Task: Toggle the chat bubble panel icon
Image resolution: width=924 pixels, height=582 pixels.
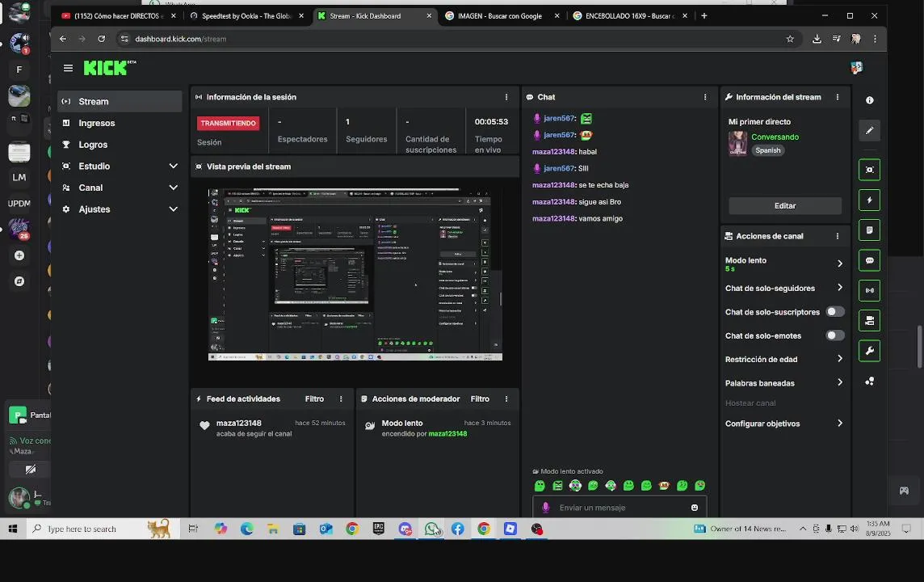Action: pos(869,260)
